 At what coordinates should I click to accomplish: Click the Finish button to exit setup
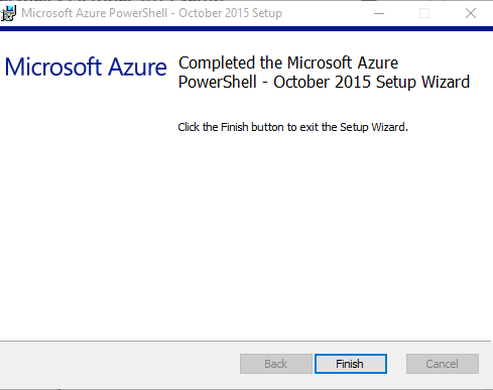point(351,364)
